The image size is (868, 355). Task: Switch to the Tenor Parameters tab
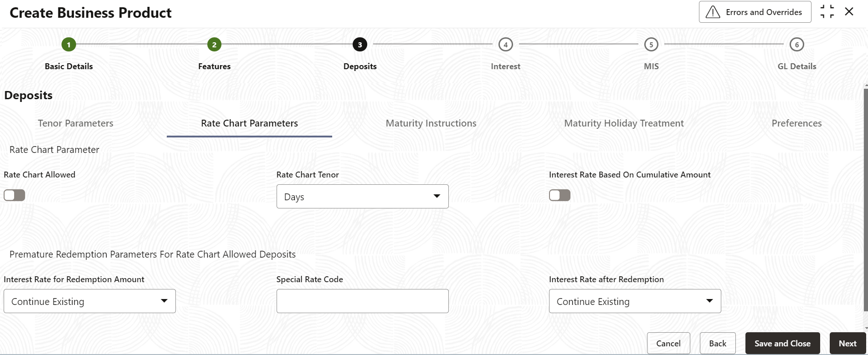[x=76, y=123]
